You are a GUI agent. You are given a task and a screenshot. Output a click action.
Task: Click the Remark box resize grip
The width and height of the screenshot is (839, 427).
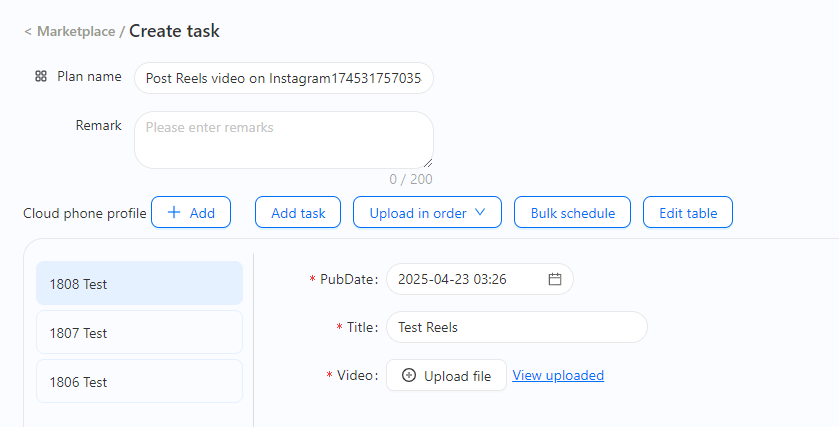point(428,163)
